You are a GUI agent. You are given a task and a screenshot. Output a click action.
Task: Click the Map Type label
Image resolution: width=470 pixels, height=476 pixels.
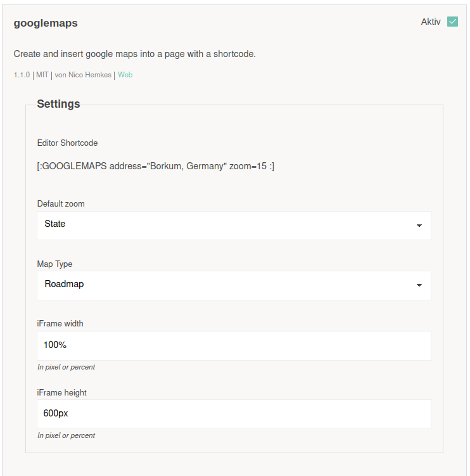54,264
